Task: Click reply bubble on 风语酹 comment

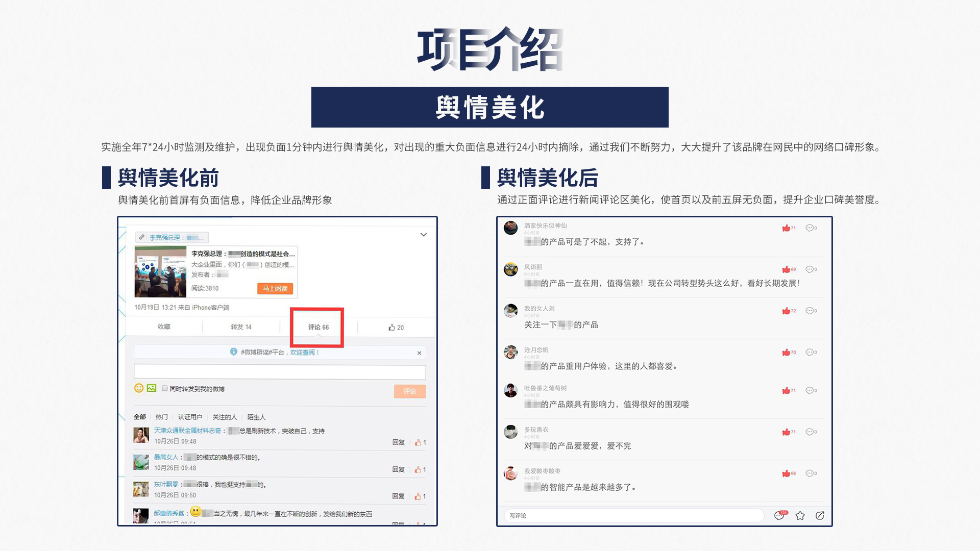Action: coord(810,269)
